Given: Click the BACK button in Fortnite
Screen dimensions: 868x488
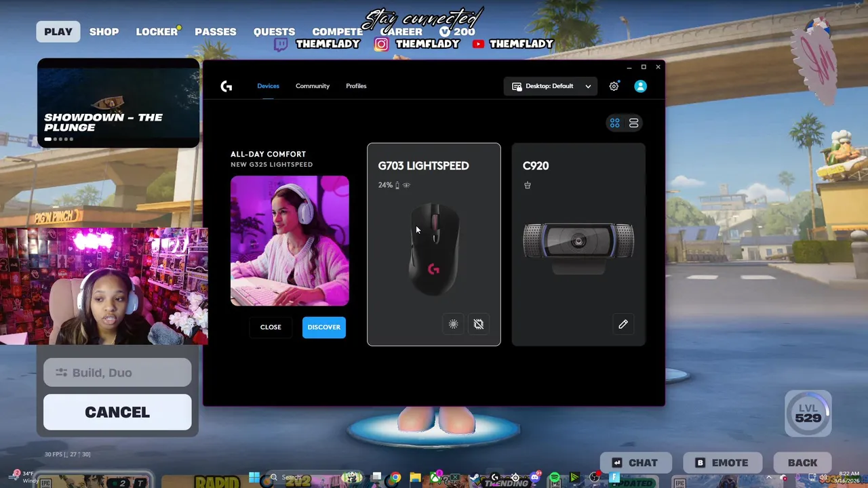Looking at the screenshot, I should point(803,463).
